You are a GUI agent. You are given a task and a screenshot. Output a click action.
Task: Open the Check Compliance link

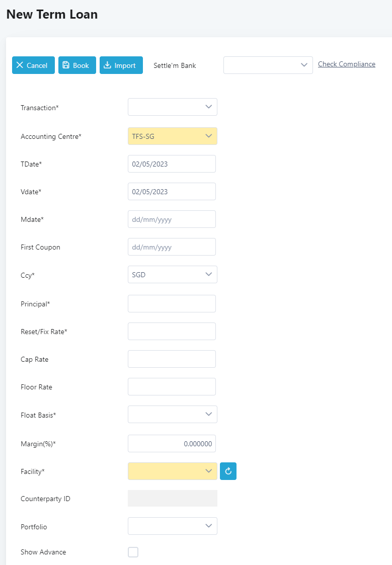(347, 64)
